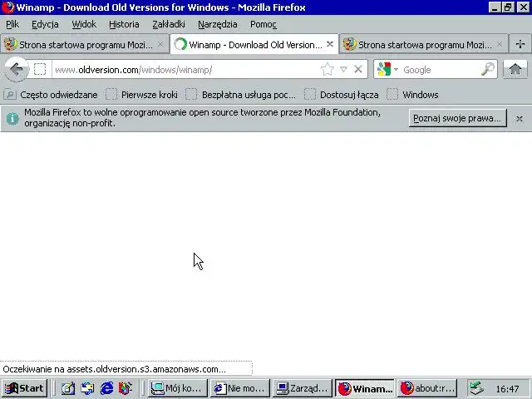Image resolution: width=532 pixels, height=399 pixels.
Task: Open the Pierwsze kroki bookmark
Action: point(142,95)
